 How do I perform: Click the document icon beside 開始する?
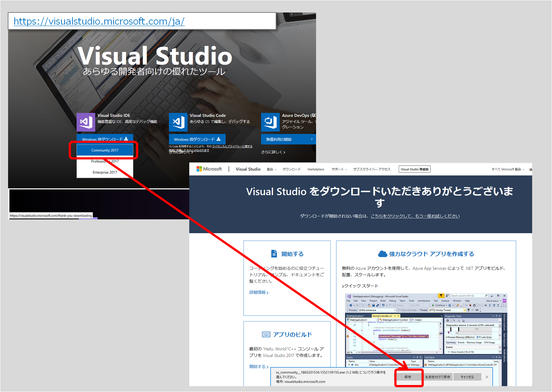pos(274,254)
